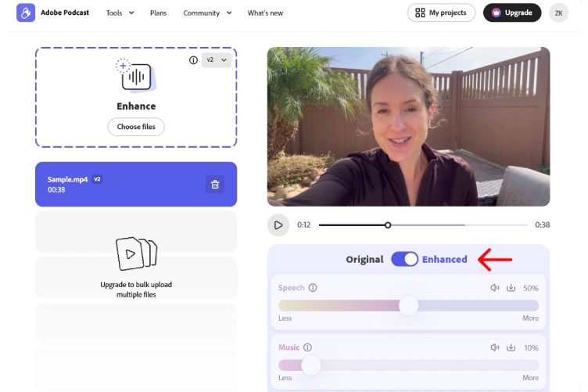
Task: Click the Speech slider handle
Action: [408, 305]
